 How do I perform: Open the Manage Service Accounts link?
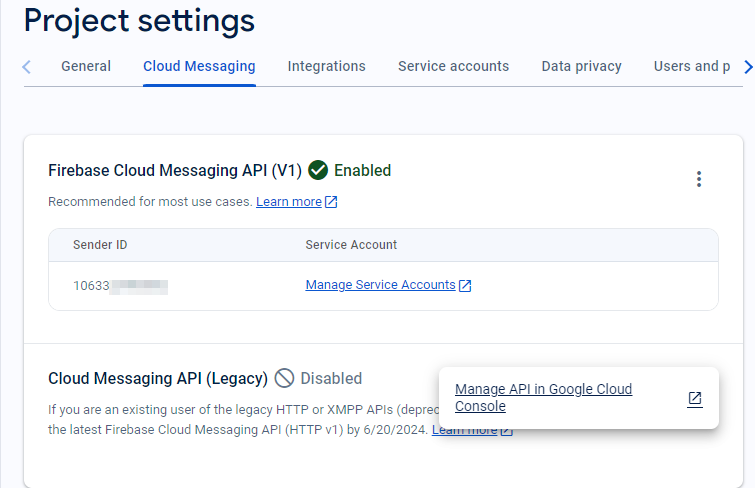(380, 285)
